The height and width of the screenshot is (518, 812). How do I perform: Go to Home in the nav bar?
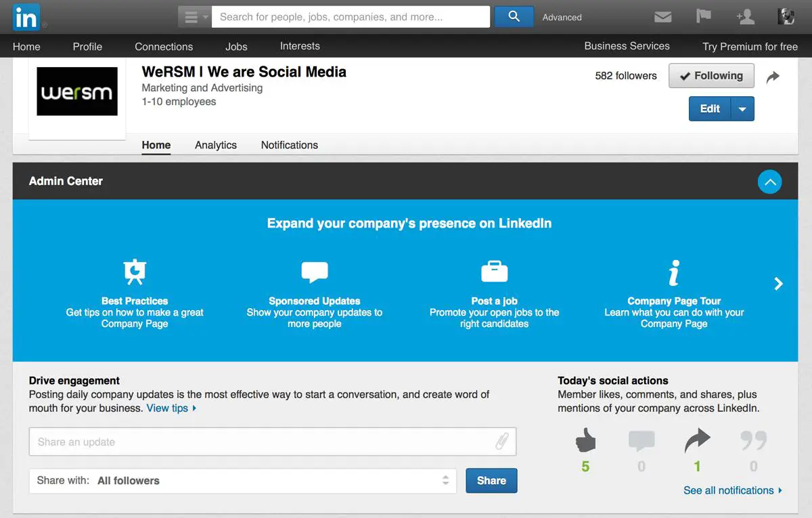[26, 47]
